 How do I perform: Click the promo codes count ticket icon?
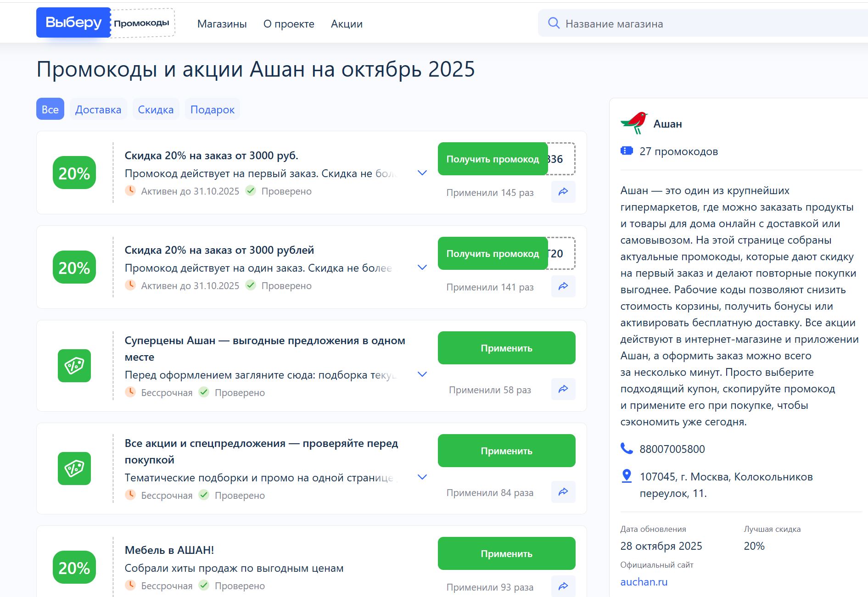click(x=627, y=151)
